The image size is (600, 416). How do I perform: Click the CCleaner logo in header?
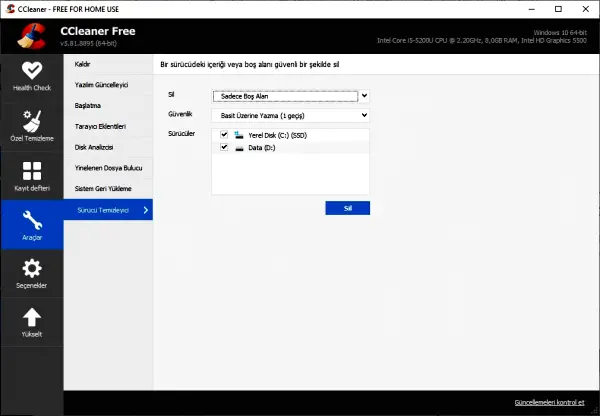click(30, 34)
